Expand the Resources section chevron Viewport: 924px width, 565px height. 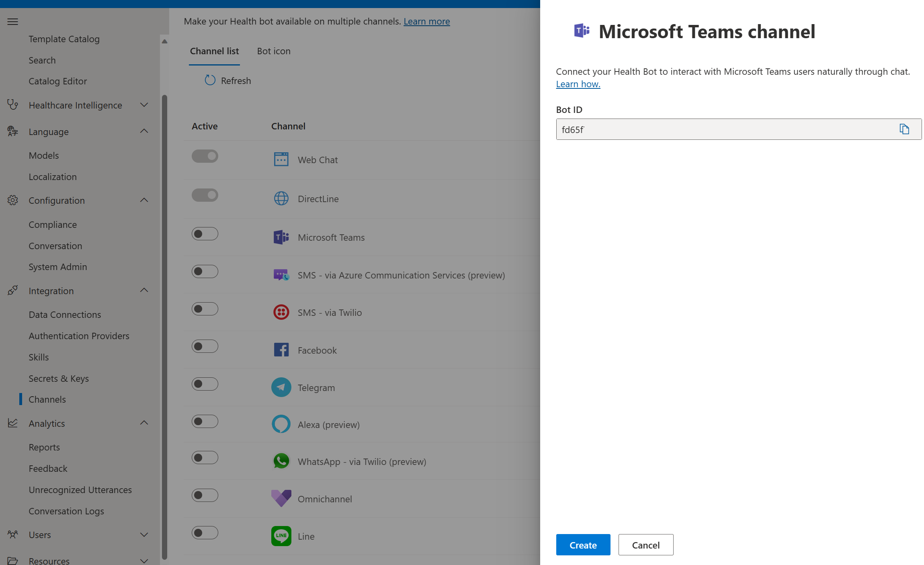click(x=144, y=561)
